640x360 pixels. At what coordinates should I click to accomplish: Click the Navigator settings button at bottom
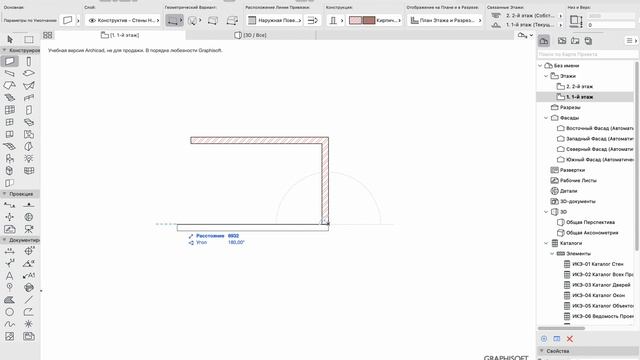[x=544, y=339]
